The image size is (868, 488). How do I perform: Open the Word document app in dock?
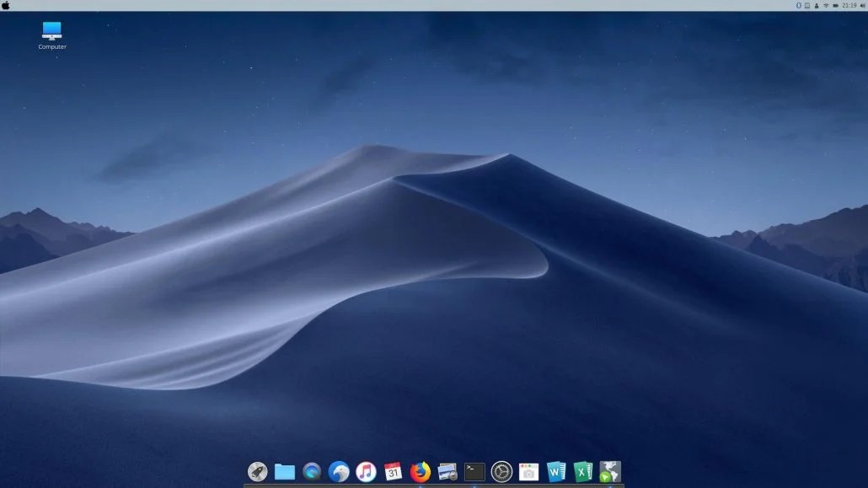[556, 471]
